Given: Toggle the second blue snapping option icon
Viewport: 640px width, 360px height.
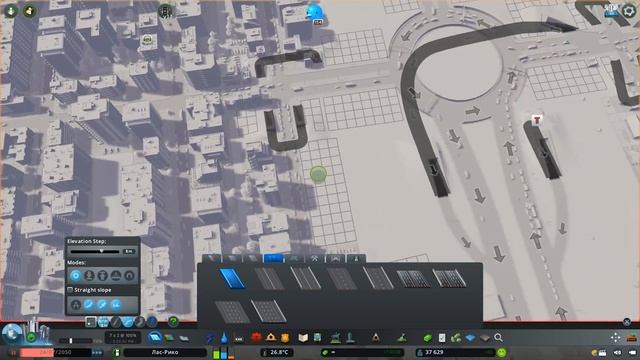Looking at the screenshot, I should (102, 304).
